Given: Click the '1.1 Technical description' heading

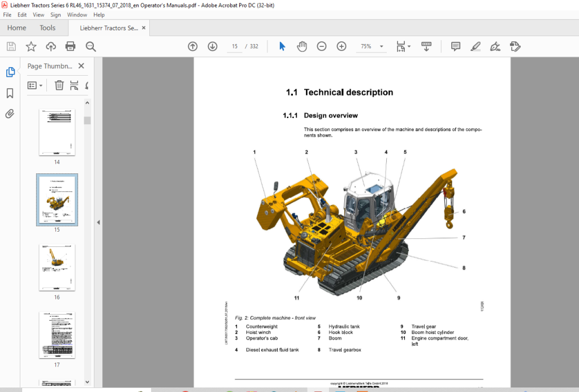Looking at the screenshot, I should (x=339, y=92).
